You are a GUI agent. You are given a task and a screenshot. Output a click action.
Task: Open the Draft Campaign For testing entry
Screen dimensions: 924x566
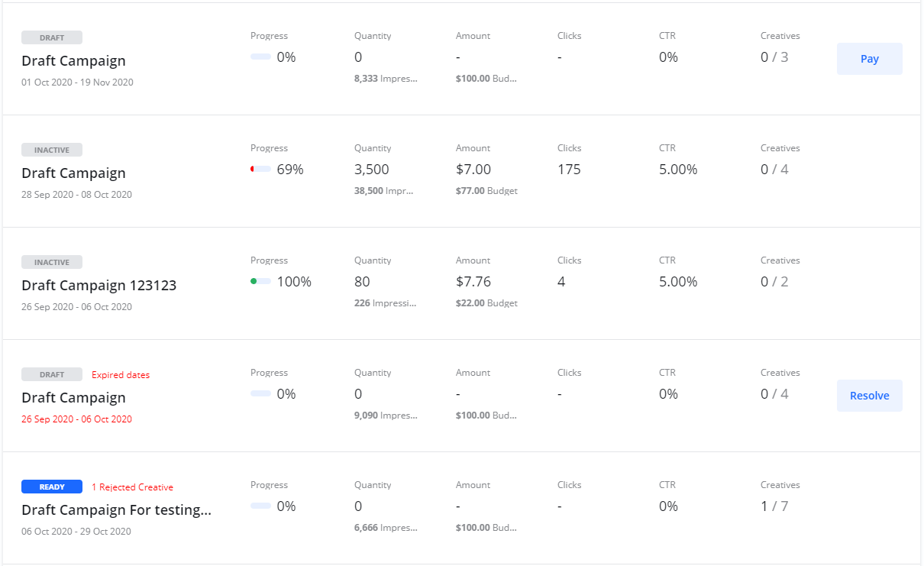[116, 510]
